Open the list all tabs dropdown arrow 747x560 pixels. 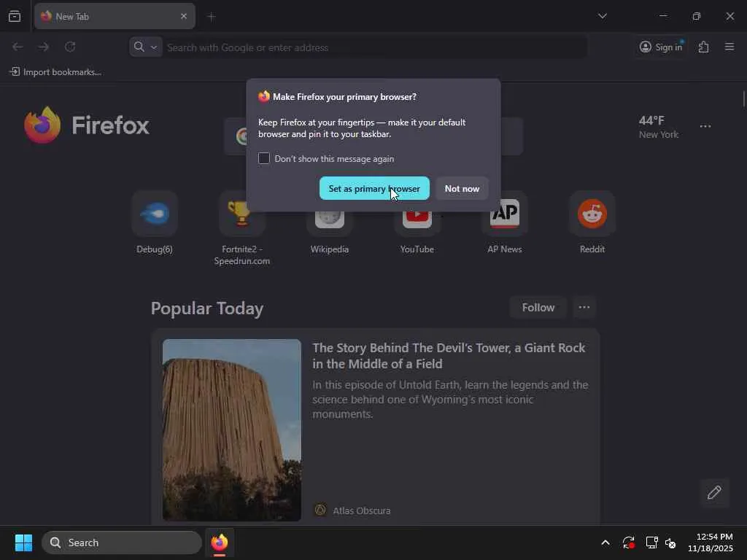[602, 16]
